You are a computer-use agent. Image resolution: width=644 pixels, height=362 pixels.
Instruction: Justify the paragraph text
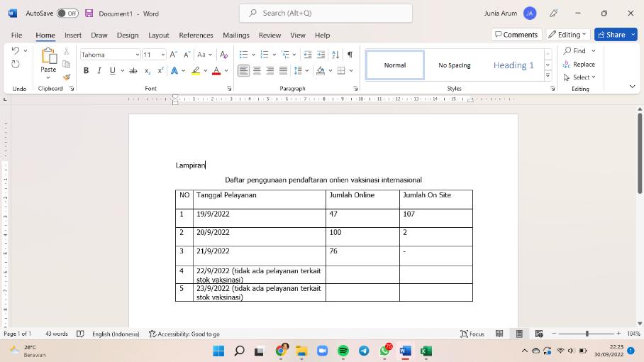(284, 71)
